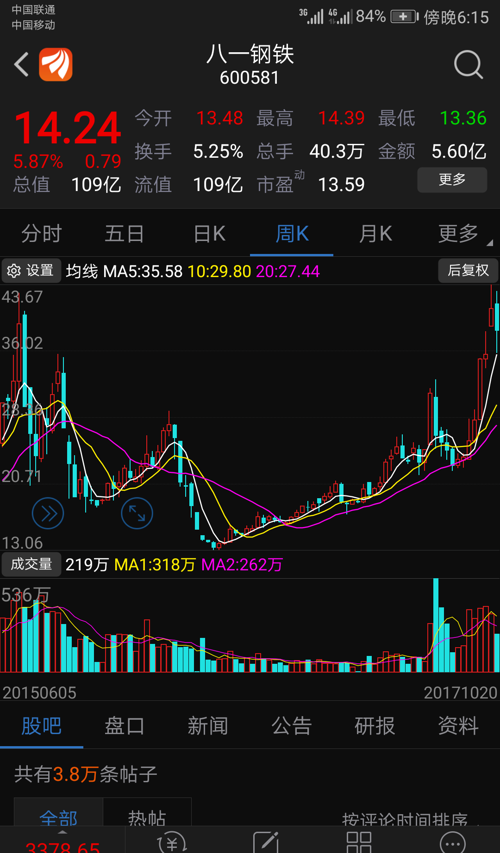
Task: Open the orange Eastmoney app logo
Action: point(55,65)
